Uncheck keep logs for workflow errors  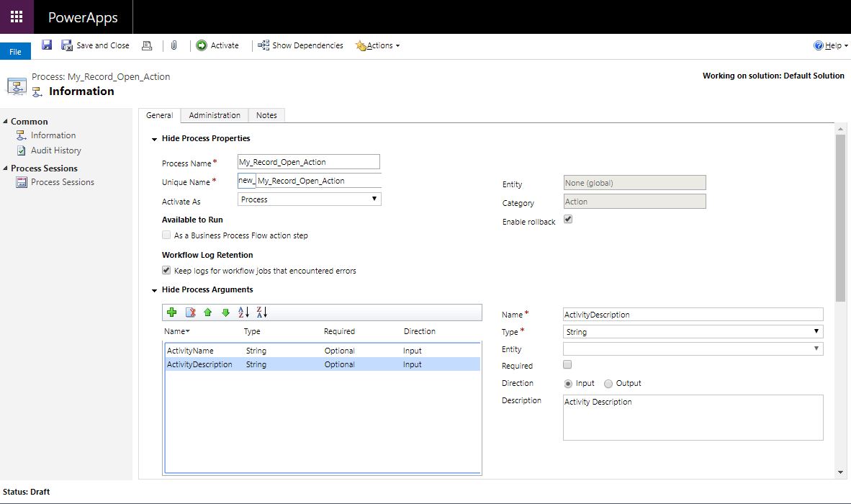(166, 270)
